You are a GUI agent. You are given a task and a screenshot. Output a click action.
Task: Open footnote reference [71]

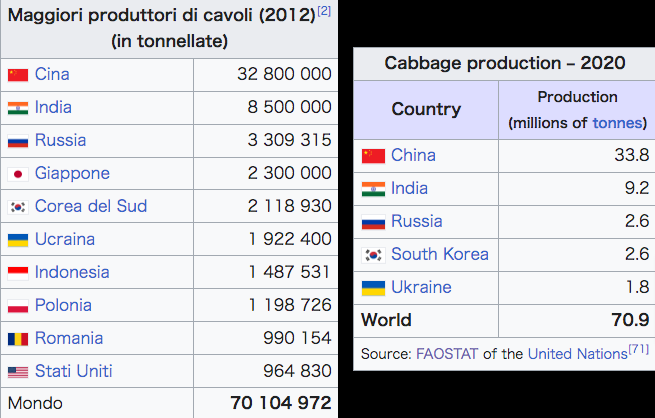(638, 348)
